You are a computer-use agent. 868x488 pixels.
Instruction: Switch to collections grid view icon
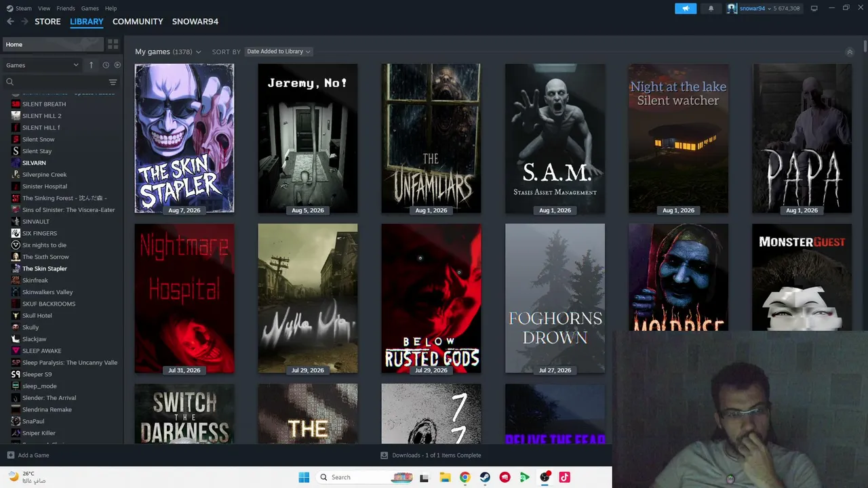point(113,44)
